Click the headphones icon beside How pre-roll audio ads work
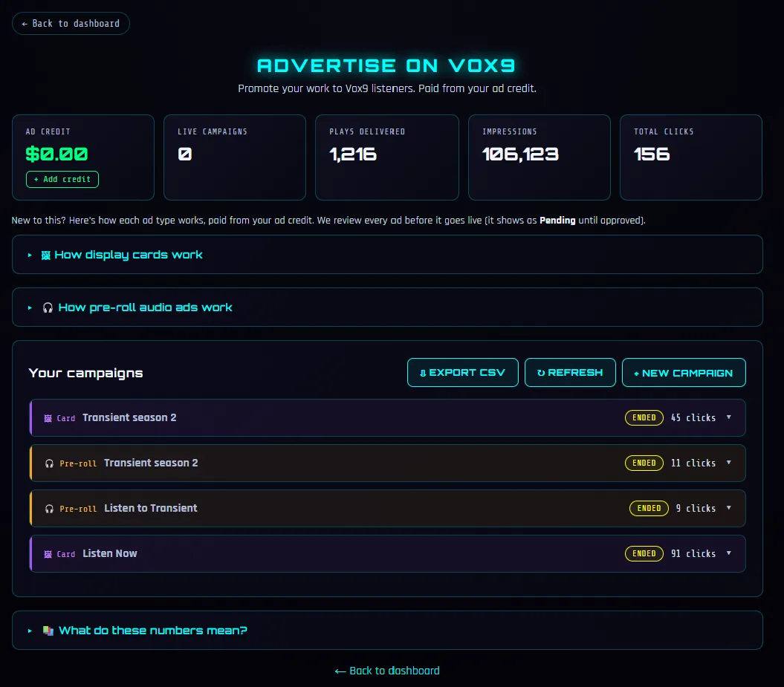This screenshot has height=687, width=784. (48, 307)
